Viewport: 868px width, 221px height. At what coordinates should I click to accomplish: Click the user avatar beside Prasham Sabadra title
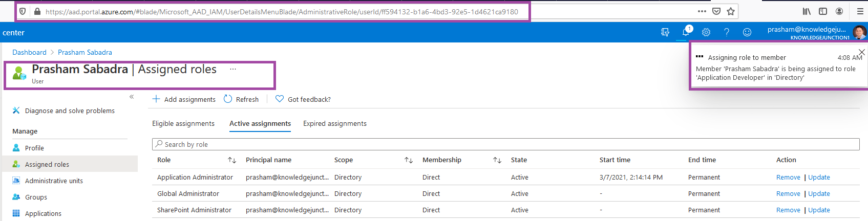point(19,73)
